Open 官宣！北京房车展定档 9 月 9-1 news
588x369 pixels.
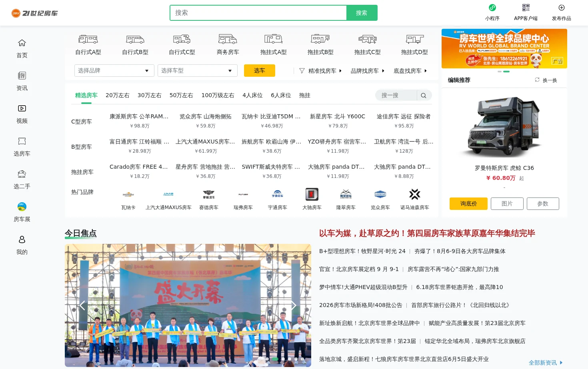tap(359, 269)
